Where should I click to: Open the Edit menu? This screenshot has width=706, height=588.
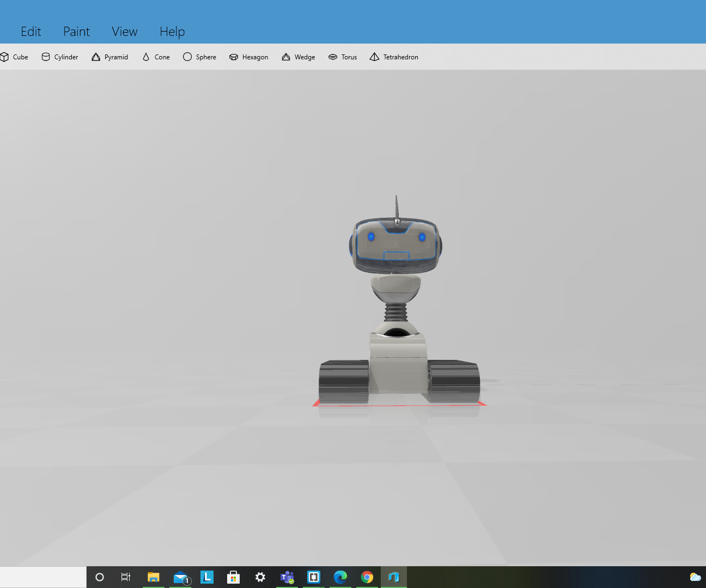point(31,31)
